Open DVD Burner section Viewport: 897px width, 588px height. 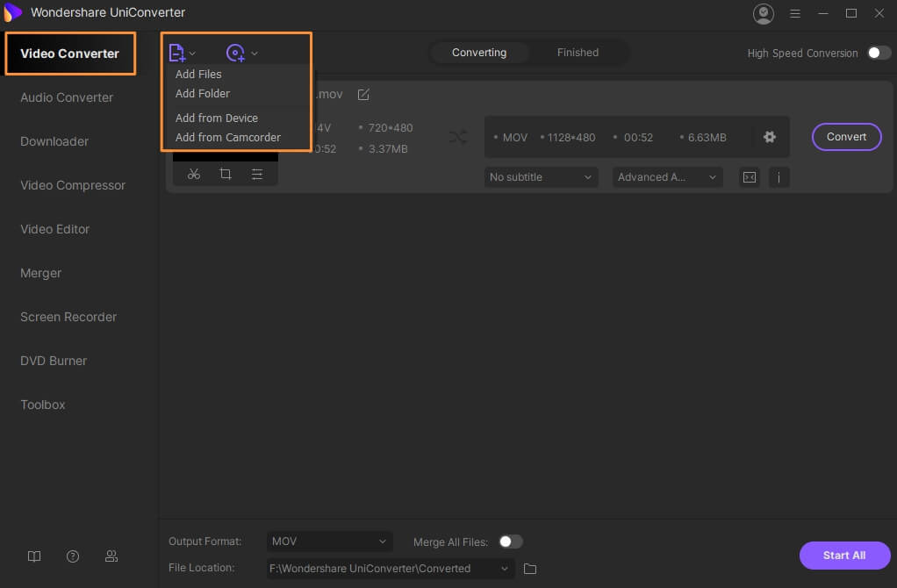pyautogui.click(x=54, y=361)
